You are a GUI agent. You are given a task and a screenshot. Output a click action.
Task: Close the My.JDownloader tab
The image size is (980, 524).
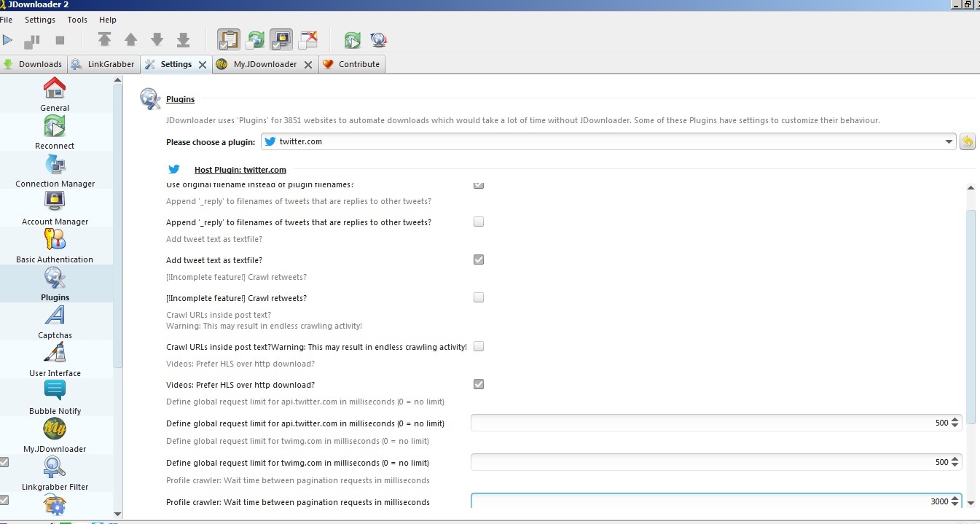[308, 64]
